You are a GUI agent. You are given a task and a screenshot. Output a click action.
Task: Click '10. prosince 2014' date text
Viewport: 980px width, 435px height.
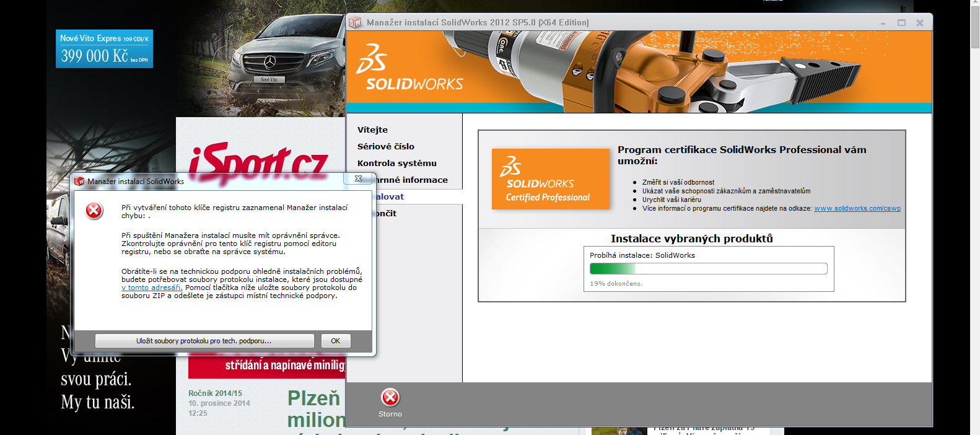pyautogui.click(x=219, y=403)
